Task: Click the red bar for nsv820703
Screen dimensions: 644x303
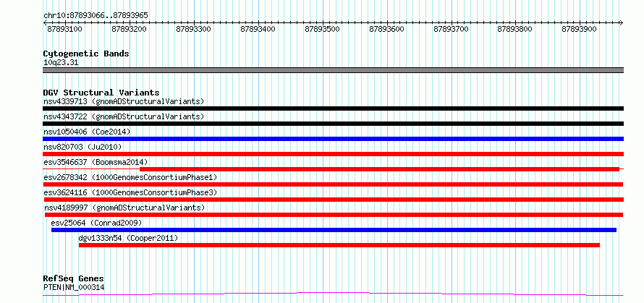Action: (333, 154)
